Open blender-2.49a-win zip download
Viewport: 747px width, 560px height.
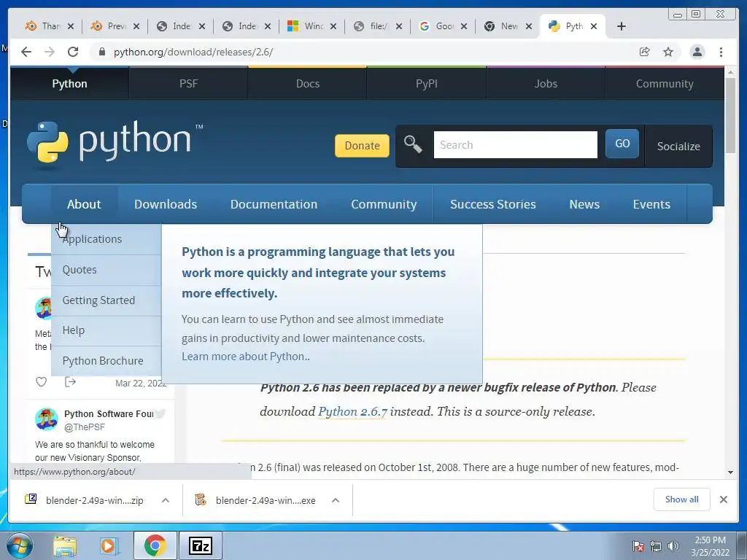pos(94,500)
